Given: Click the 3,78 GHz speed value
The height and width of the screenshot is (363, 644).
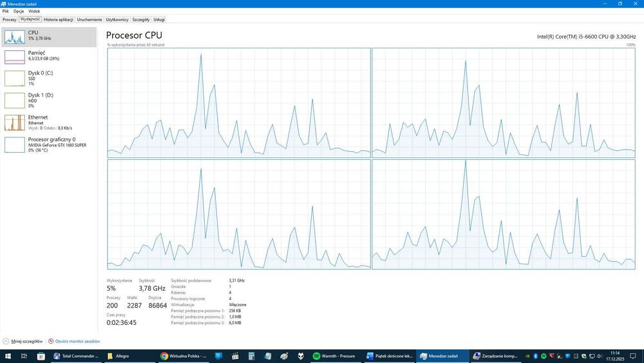Looking at the screenshot, I should [152, 288].
